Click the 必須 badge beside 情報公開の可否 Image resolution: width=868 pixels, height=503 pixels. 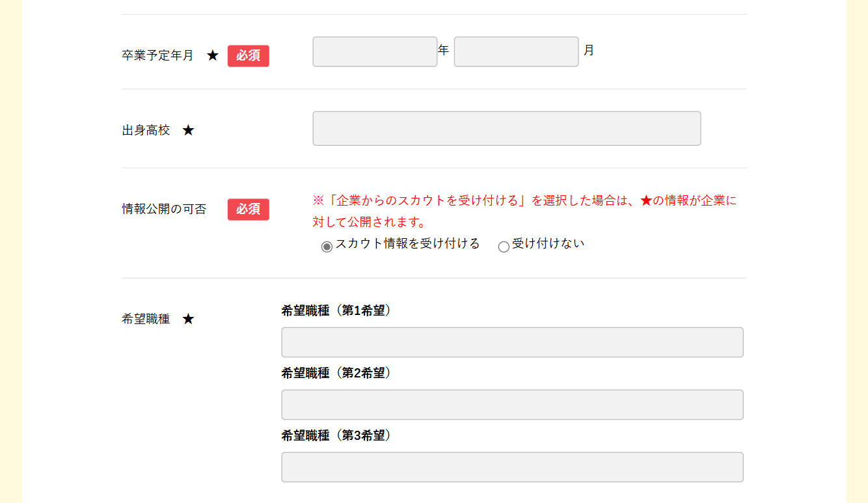248,210
